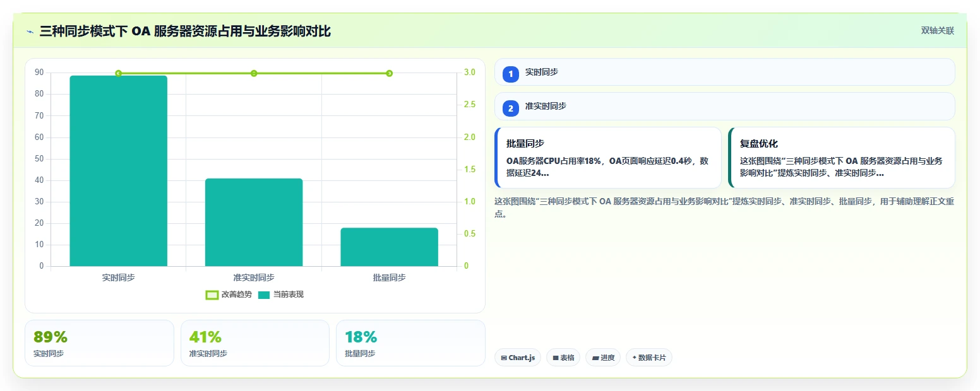Click the left axis value 90
The width and height of the screenshot is (980, 391).
[39, 73]
